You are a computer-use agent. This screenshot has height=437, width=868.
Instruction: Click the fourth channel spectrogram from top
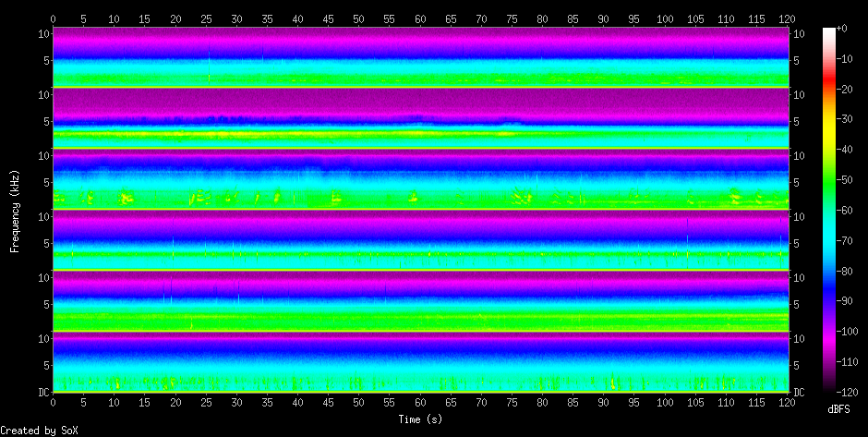(420, 239)
